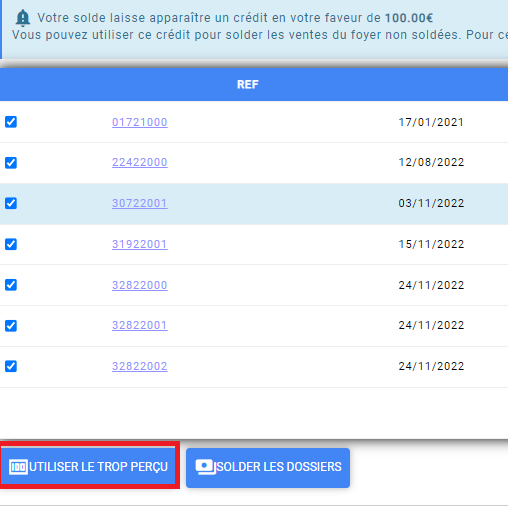The height and width of the screenshot is (506, 508).
Task: Open dossier link 31922001
Action: coord(140,244)
